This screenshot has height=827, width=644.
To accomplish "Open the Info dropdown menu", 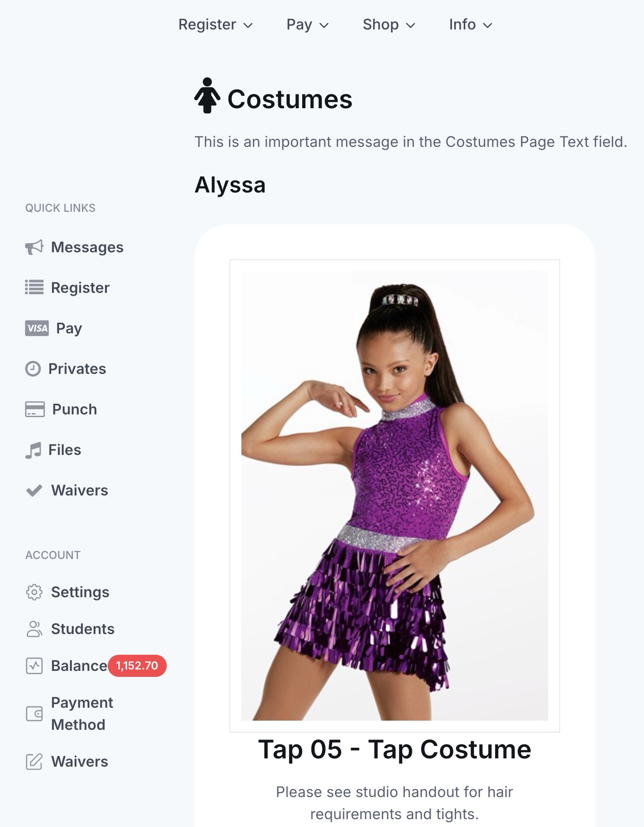I will (x=470, y=24).
